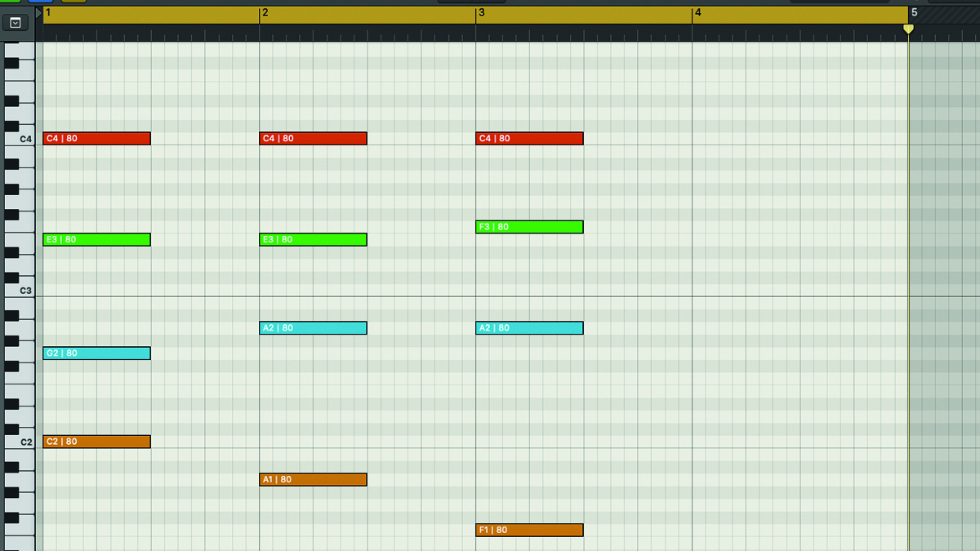Image resolution: width=980 pixels, height=551 pixels.
Task: Select the orange C2 note in bar 1
Action: click(x=96, y=442)
